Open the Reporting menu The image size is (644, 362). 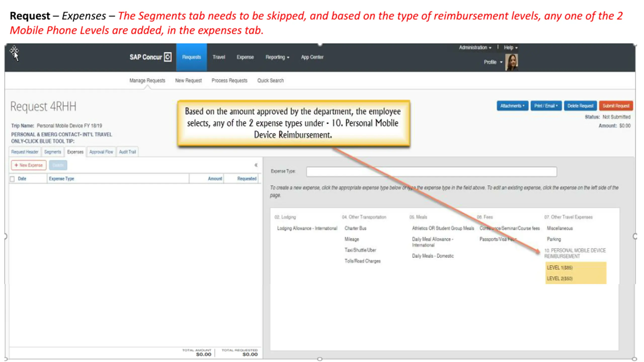(277, 57)
